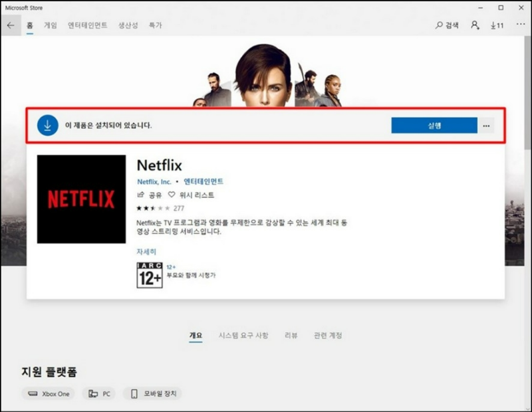Open downloads and updates showing 11

click(497, 25)
